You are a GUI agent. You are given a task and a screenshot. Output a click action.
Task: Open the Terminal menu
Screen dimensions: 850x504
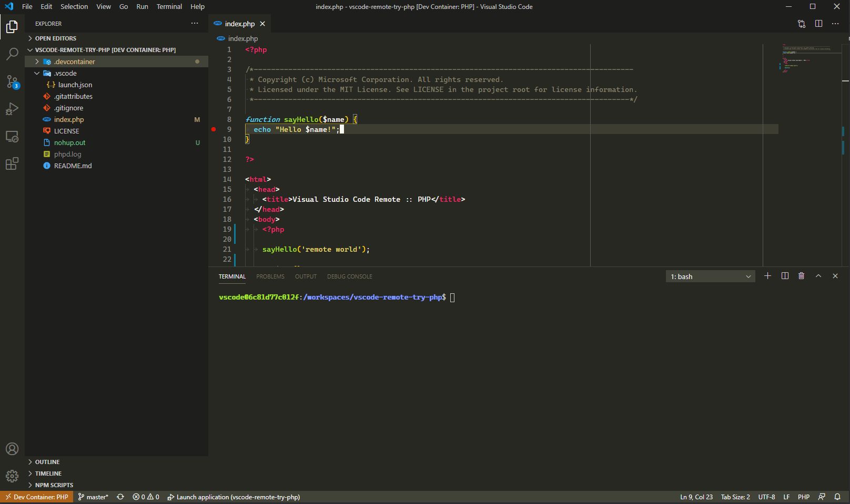click(x=169, y=7)
